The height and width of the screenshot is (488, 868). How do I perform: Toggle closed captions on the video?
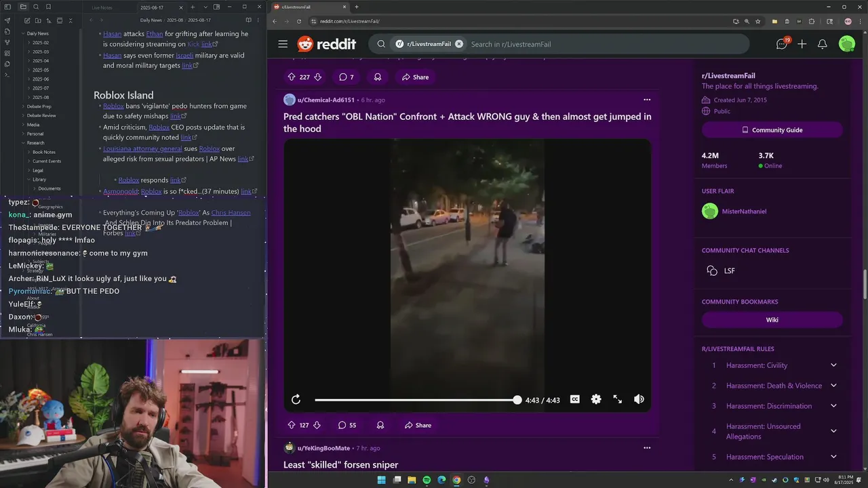[574, 399]
